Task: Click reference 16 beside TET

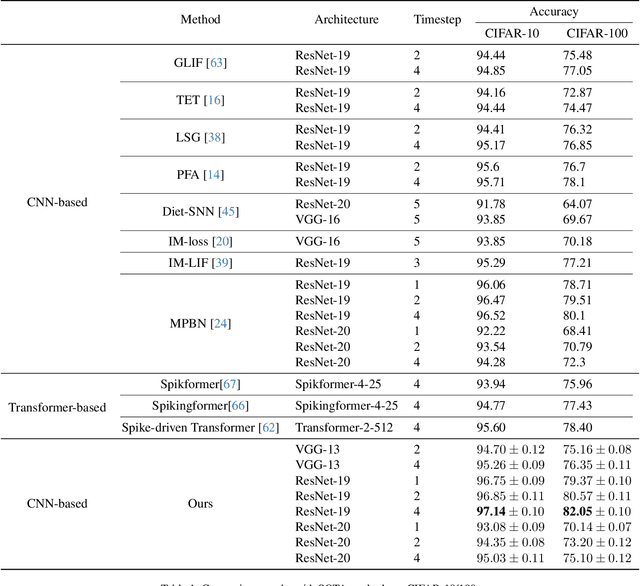Action: coord(214,100)
